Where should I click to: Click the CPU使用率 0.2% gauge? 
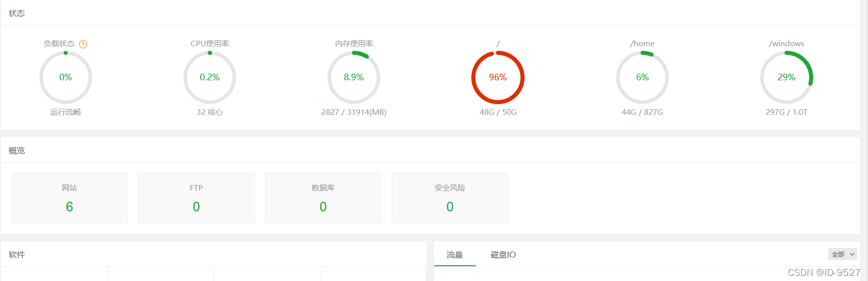(210, 77)
